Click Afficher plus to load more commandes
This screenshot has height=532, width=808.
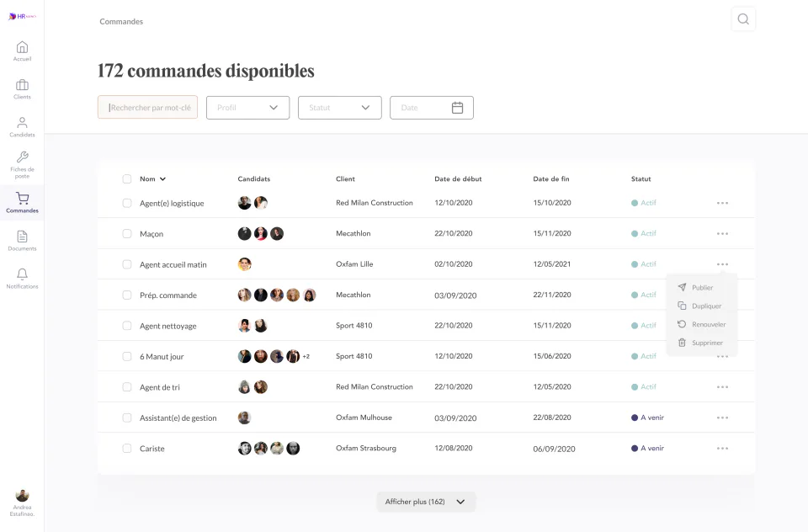coord(426,501)
